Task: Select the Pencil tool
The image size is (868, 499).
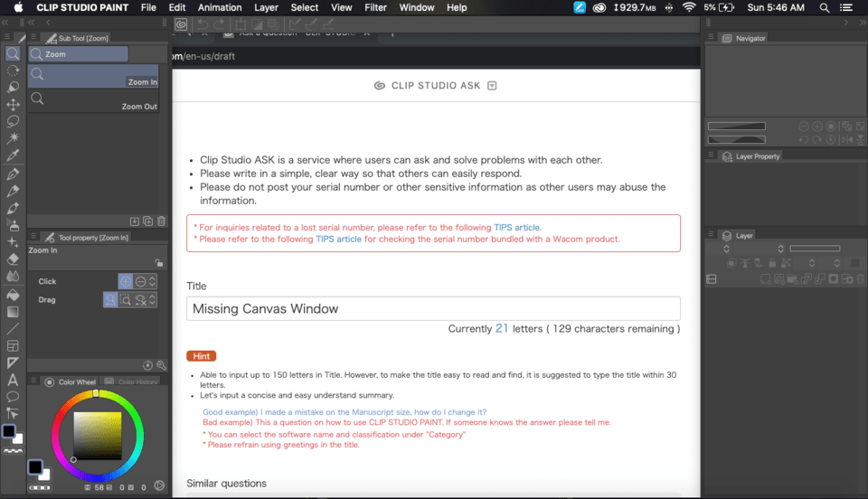Action: tap(13, 191)
